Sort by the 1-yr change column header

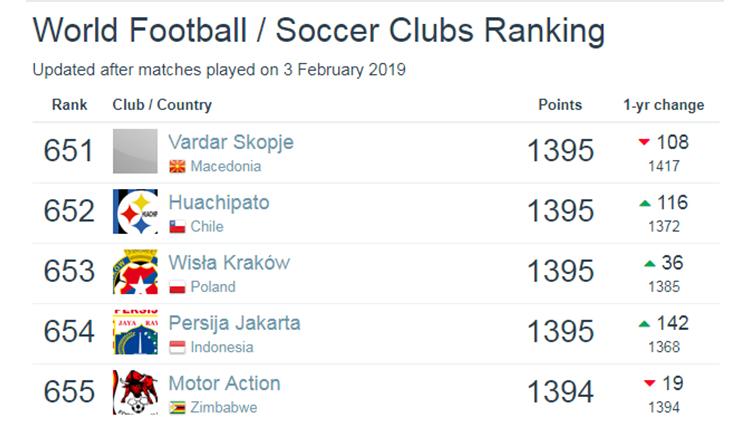point(663,105)
